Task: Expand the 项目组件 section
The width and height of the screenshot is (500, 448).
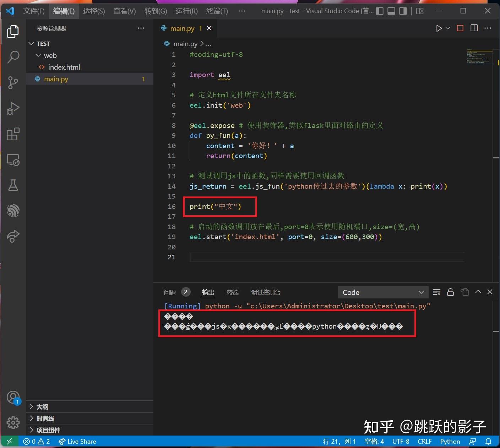Action: point(90,430)
